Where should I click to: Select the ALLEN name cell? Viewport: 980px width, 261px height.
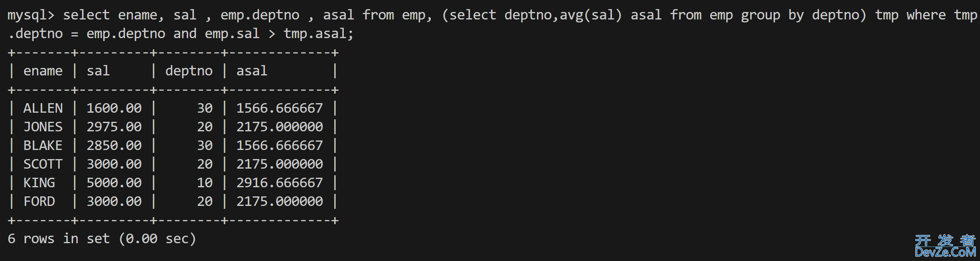pyautogui.click(x=43, y=108)
